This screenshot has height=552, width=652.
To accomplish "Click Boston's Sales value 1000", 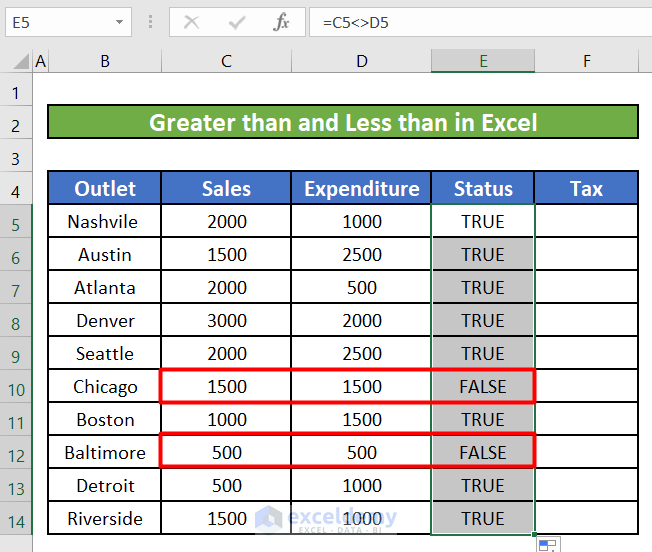I will (x=226, y=419).
